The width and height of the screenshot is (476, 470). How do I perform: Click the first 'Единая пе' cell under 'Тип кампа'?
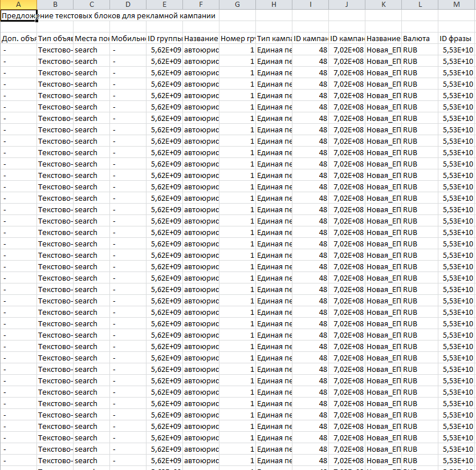tap(274, 50)
